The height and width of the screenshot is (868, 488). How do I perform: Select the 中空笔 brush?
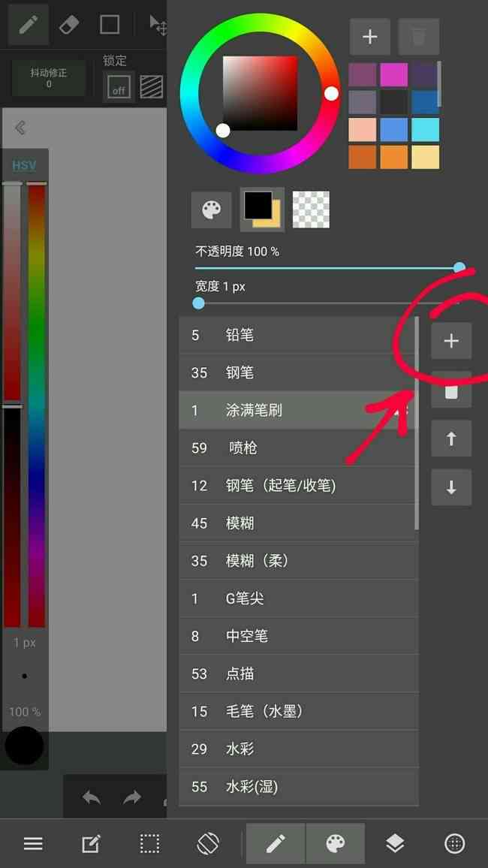coord(297,636)
